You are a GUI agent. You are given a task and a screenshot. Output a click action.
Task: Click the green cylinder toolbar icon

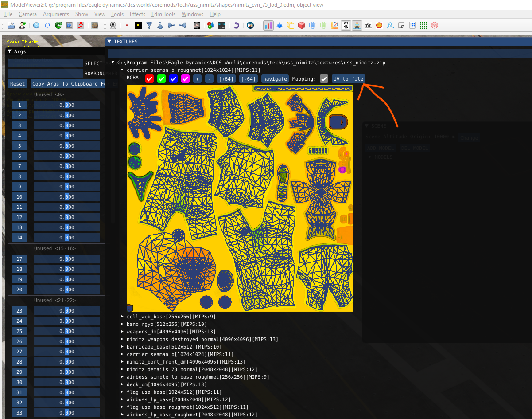[x=324, y=25]
